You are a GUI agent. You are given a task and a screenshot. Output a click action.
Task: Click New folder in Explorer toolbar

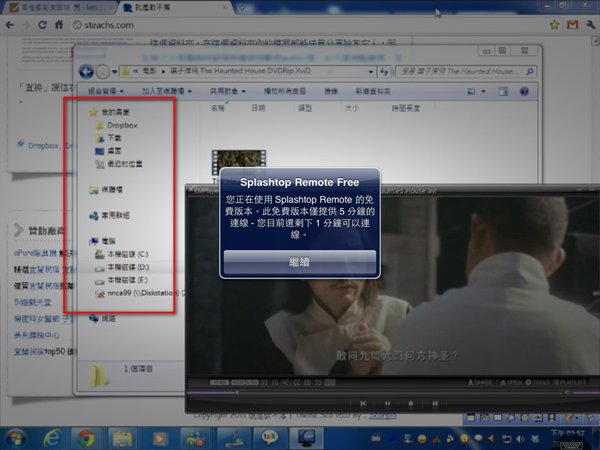tap(373, 91)
